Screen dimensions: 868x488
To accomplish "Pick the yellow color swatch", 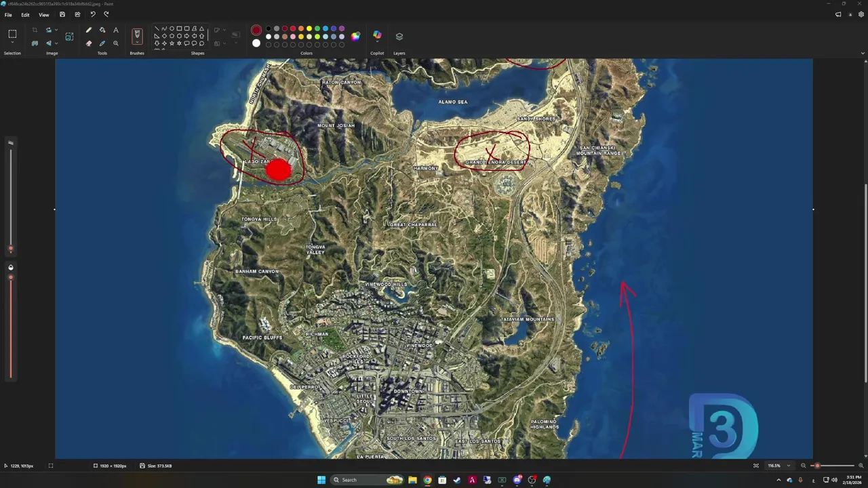I will pyautogui.click(x=309, y=28).
